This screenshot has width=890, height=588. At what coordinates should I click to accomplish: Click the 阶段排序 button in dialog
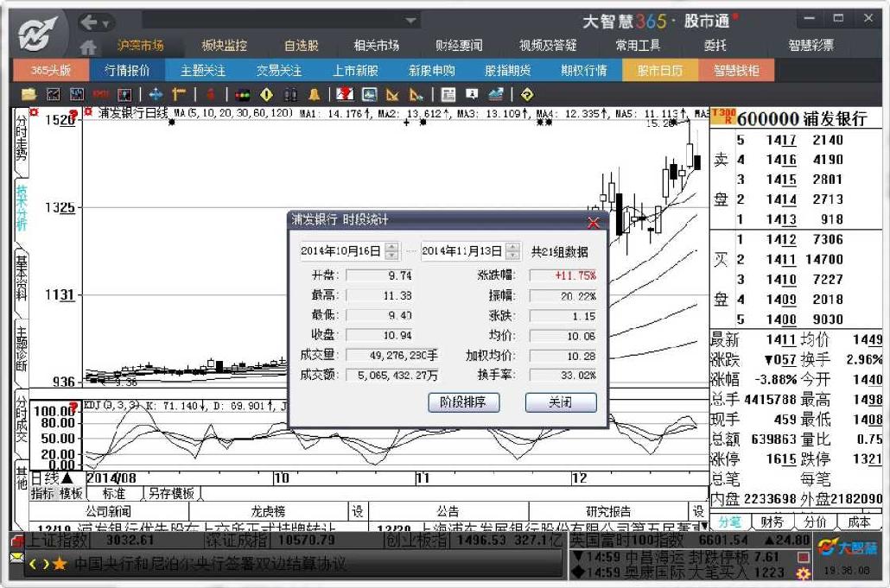[463, 402]
